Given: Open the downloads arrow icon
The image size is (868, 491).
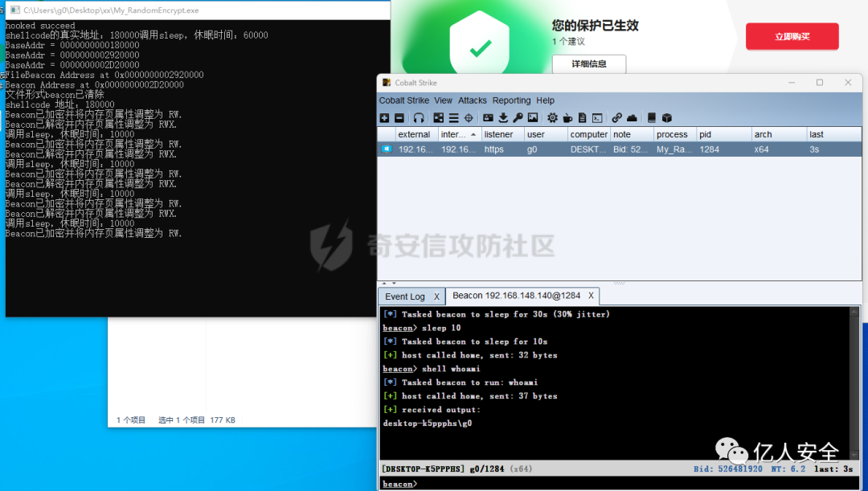Looking at the screenshot, I should tap(502, 118).
